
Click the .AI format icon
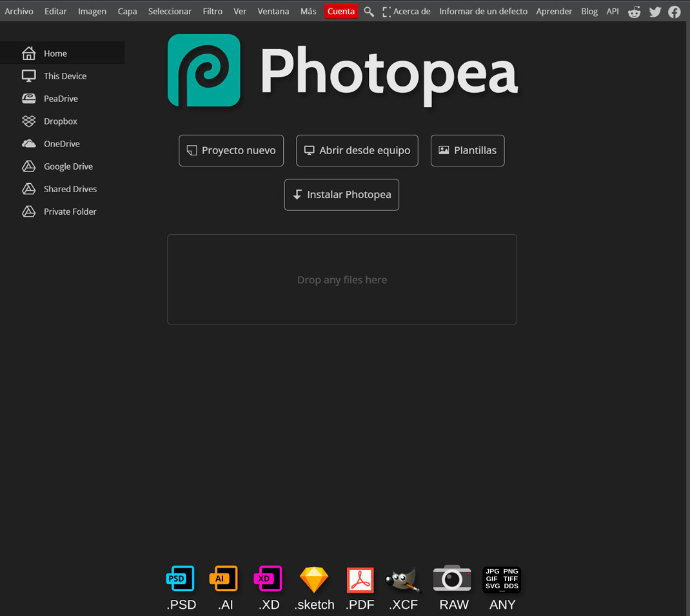(x=224, y=578)
